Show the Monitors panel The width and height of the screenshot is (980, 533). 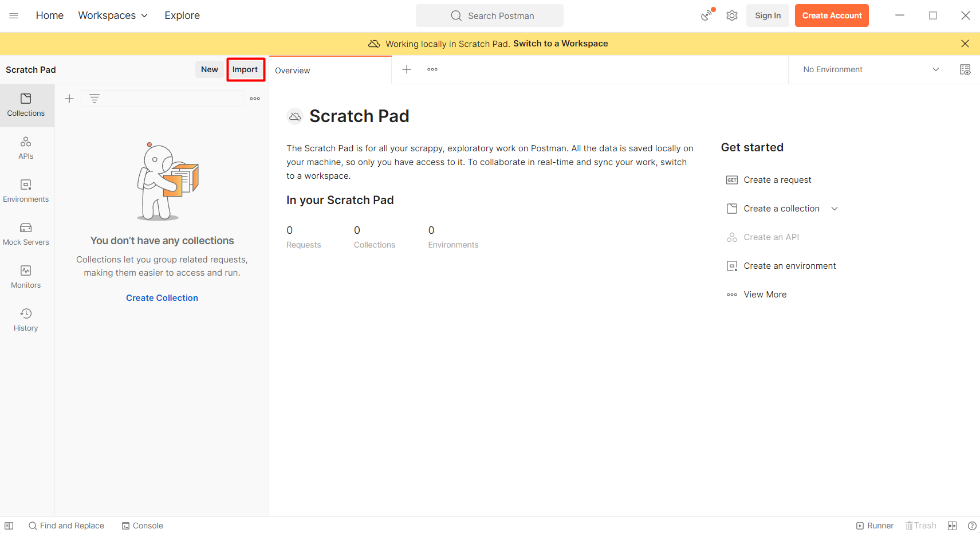point(26,277)
